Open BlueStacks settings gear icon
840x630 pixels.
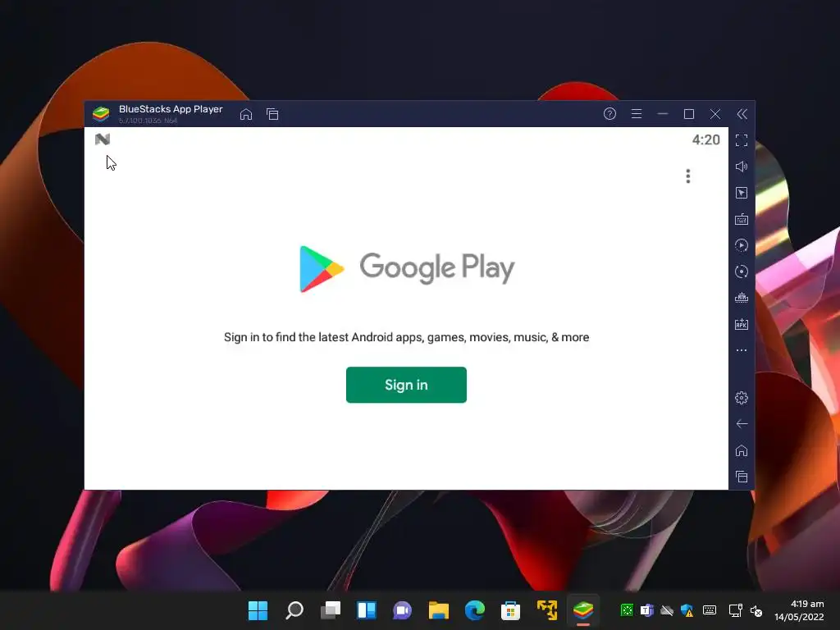click(x=742, y=398)
